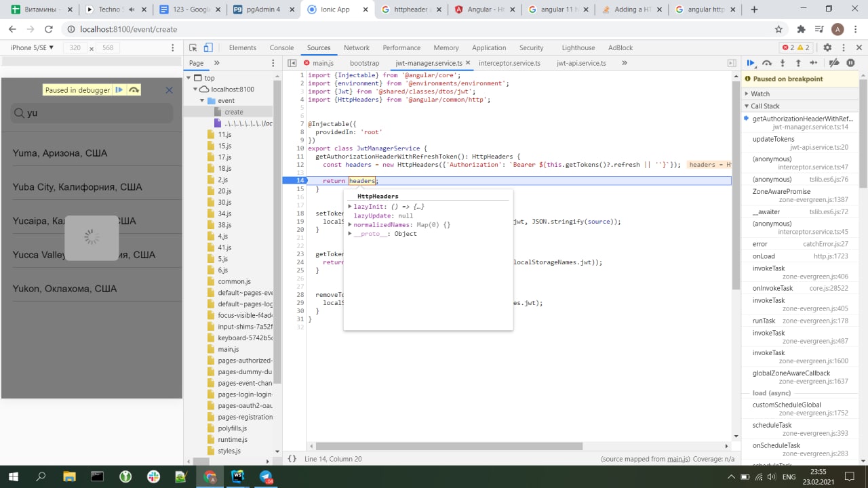Screen dimensions: 868x488
Task: Resume script execution in debugger toolbar
Action: (751, 63)
